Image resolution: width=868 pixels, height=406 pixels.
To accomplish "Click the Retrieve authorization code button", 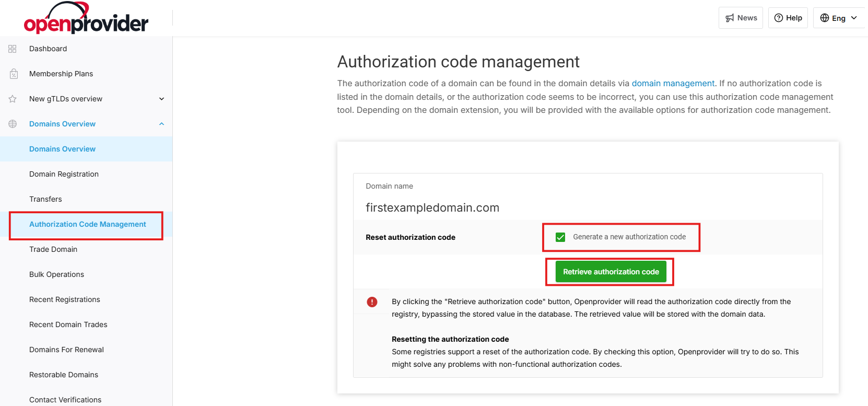I will pos(611,272).
